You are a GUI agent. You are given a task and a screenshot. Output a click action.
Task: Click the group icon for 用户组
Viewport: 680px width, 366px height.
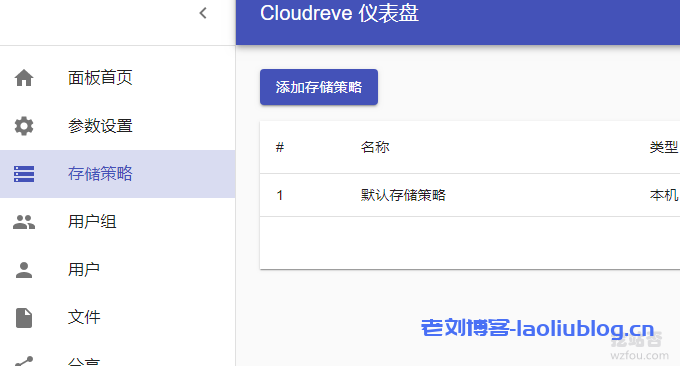(24, 222)
